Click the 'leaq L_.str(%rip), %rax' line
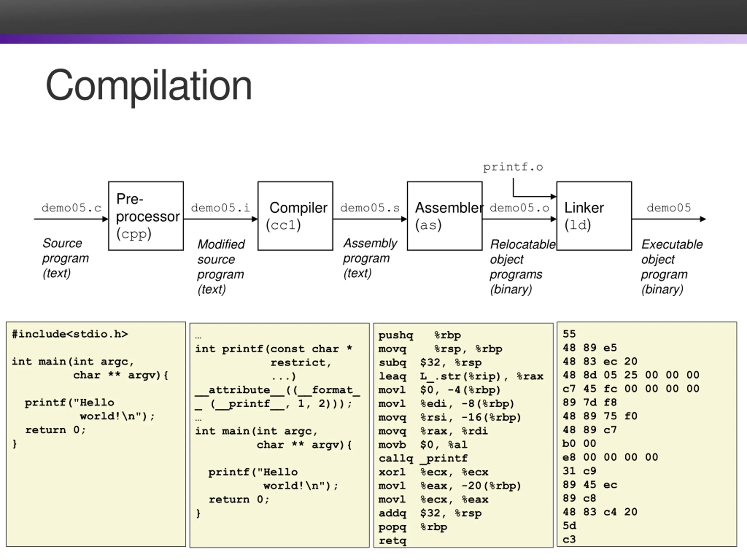The height and width of the screenshot is (560, 747). click(x=461, y=376)
